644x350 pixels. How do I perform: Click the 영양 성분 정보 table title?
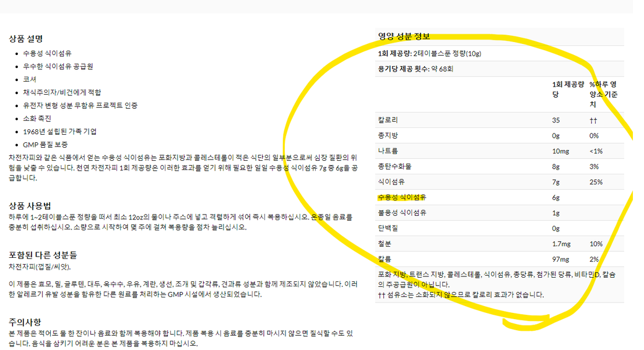pyautogui.click(x=404, y=36)
